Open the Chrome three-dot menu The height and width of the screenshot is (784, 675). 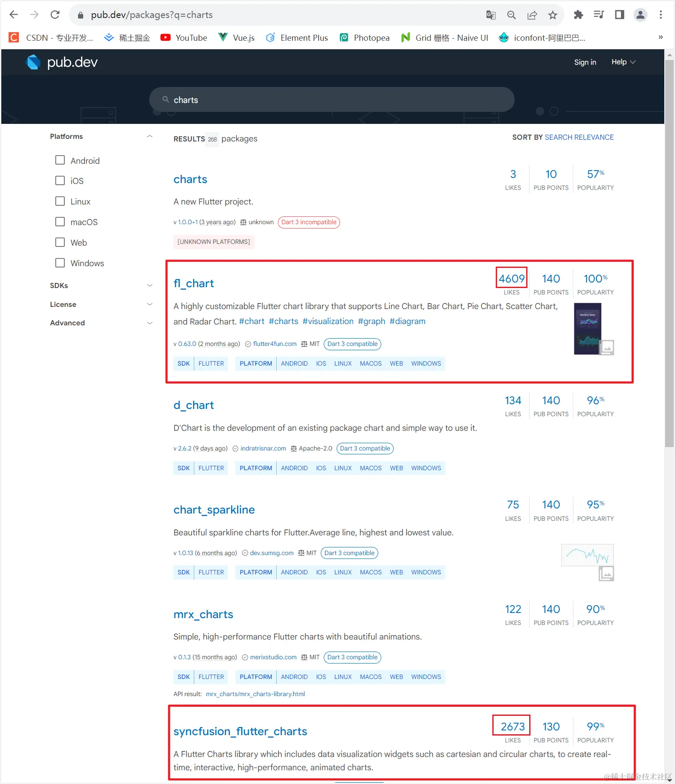[x=661, y=15]
